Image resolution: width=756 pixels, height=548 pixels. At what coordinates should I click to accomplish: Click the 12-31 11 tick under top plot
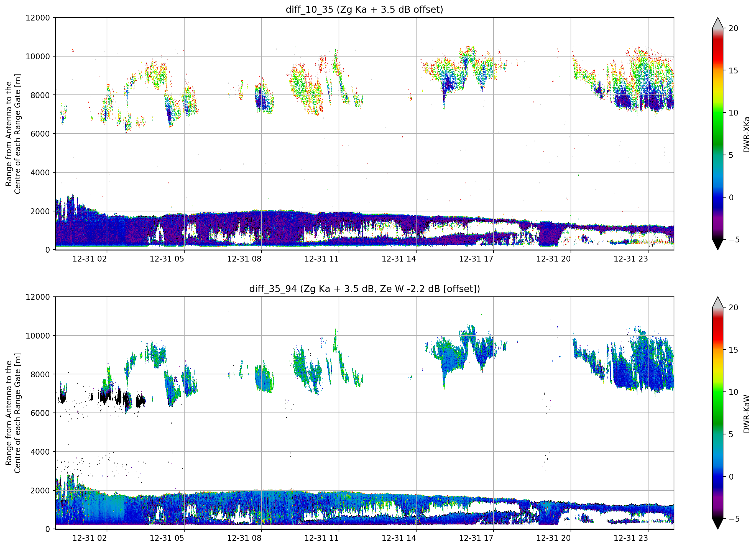pyautogui.click(x=322, y=259)
